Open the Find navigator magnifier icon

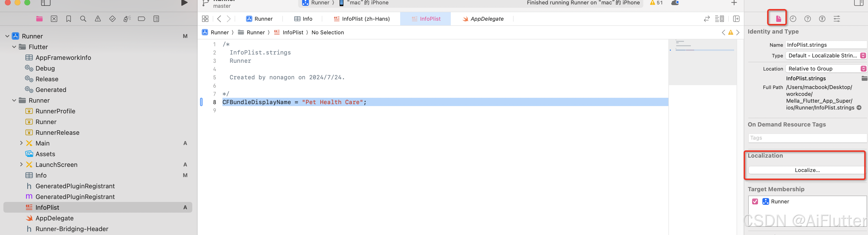click(x=83, y=19)
